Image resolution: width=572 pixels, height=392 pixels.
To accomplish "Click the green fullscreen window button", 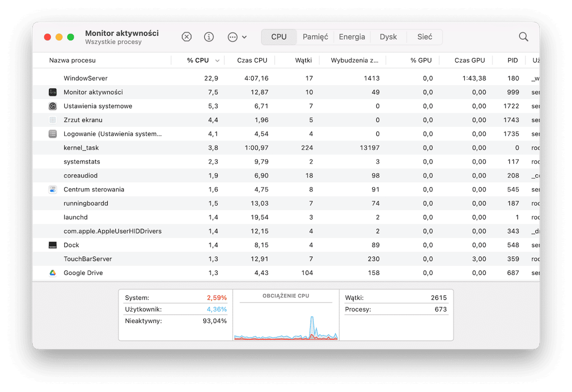I will [71, 37].
